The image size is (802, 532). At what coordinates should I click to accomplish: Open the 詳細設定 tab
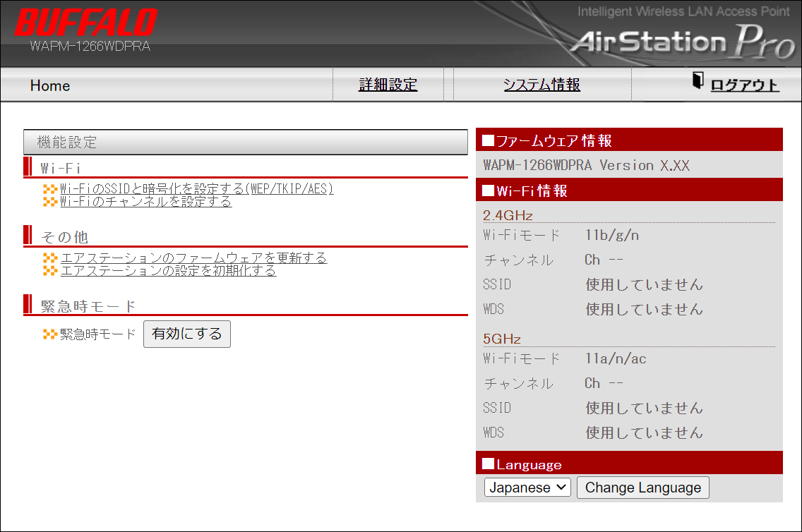[388, 85]
